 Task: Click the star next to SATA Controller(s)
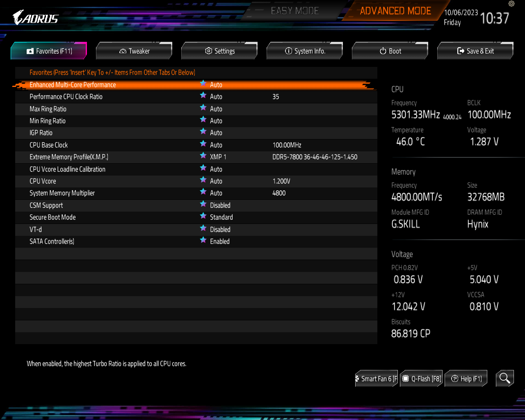click(203, 240)
